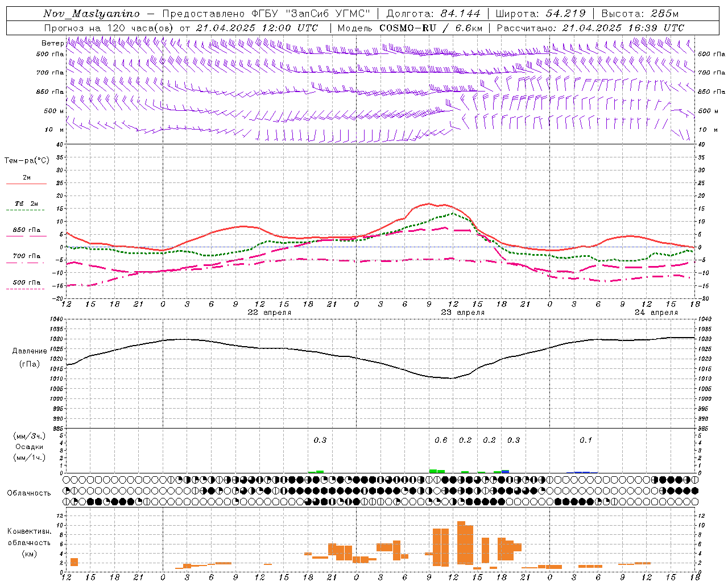Click the station name Nov_Maslyanino
Screen dimensions: 728x582
[92, 14]
